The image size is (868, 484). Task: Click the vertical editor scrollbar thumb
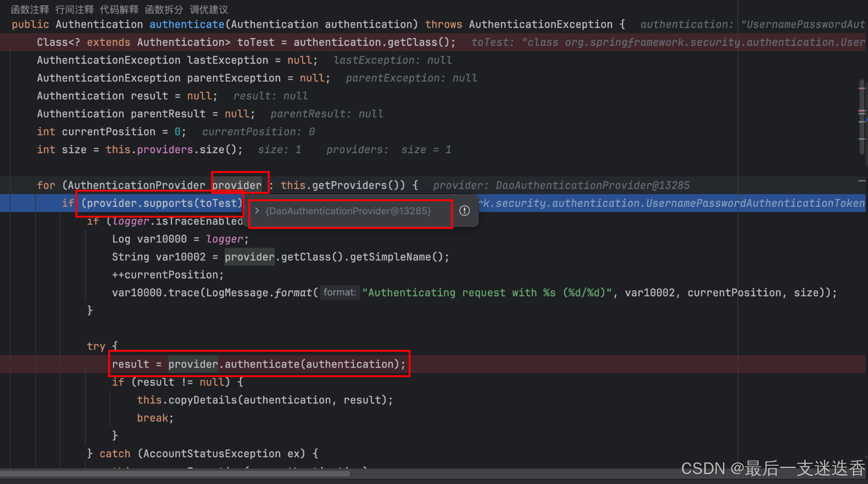pos(862,117)
